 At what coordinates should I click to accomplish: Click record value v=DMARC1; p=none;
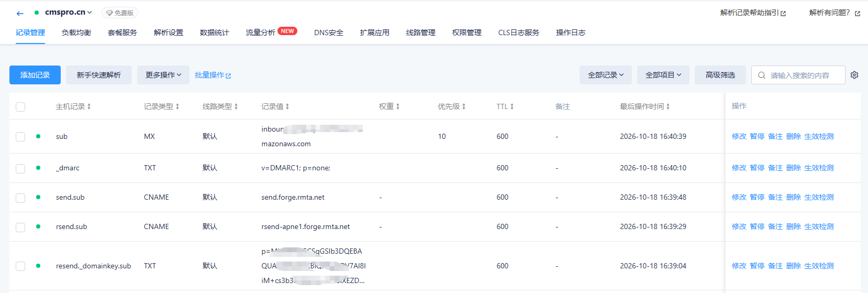[x=296, y=168]
